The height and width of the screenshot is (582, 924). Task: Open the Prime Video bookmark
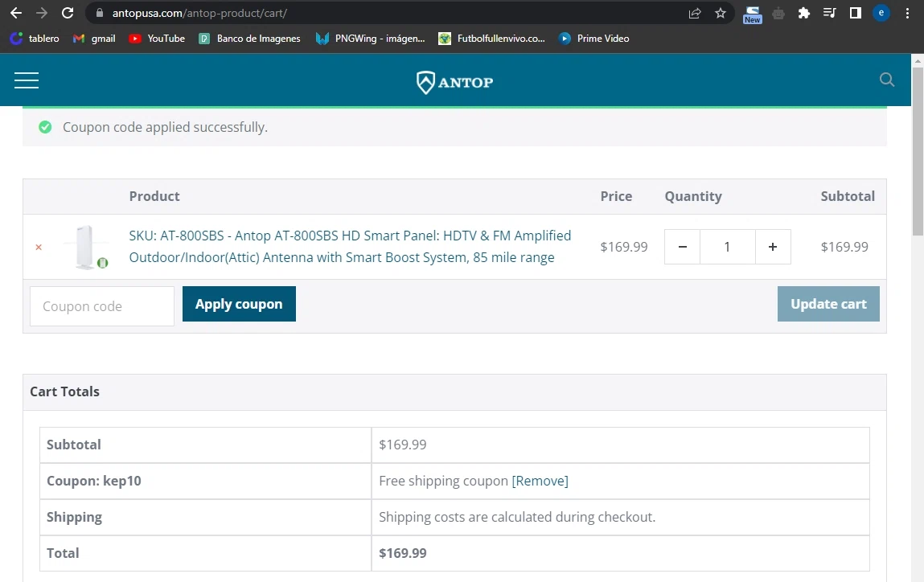pos(594,39)
